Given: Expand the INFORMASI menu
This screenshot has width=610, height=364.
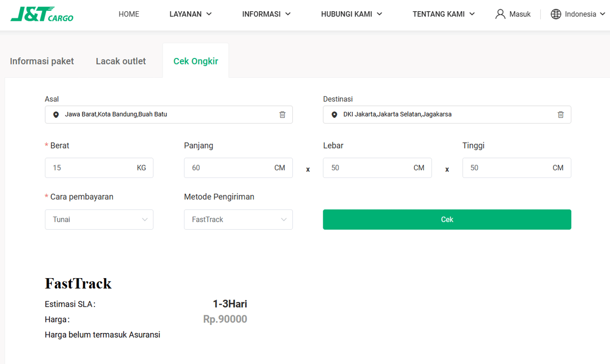Looking at the screenshot, I should 266,14.
